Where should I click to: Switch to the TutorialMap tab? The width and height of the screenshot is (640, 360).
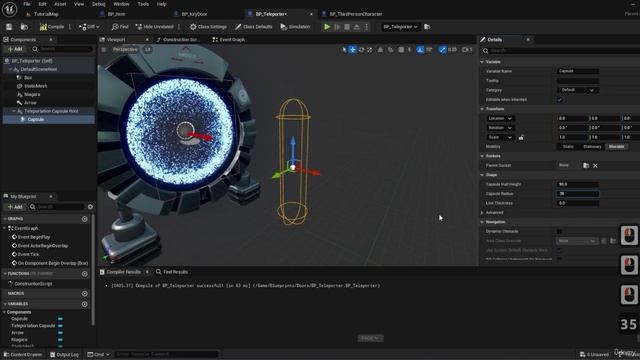tap(46, 14)
